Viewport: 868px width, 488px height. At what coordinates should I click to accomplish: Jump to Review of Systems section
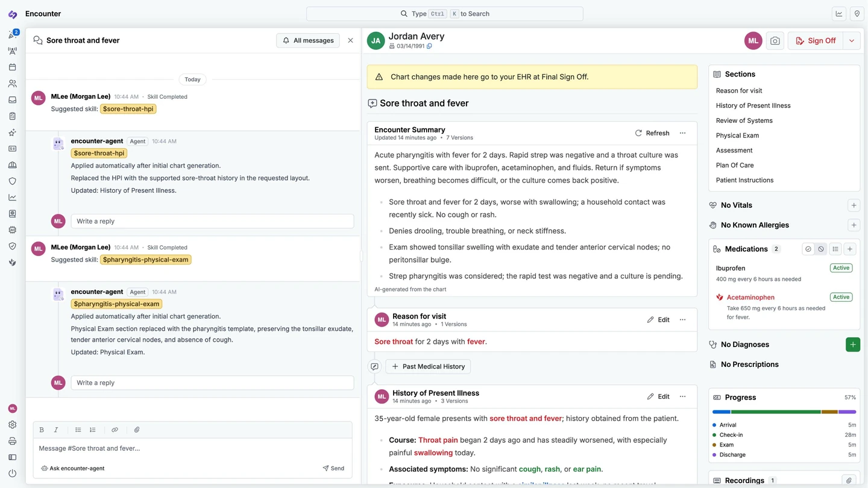[x=744, y=120]
